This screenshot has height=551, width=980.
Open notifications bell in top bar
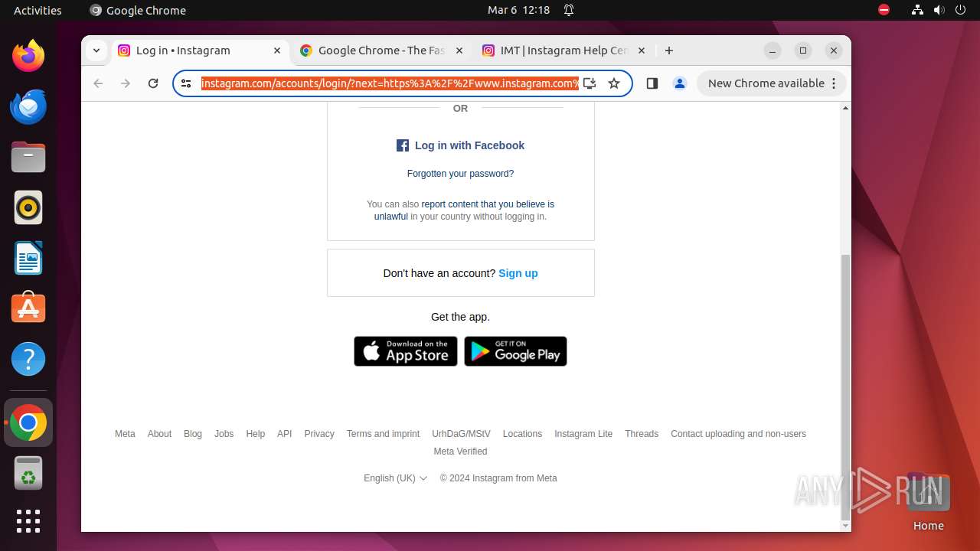point(569,10)
